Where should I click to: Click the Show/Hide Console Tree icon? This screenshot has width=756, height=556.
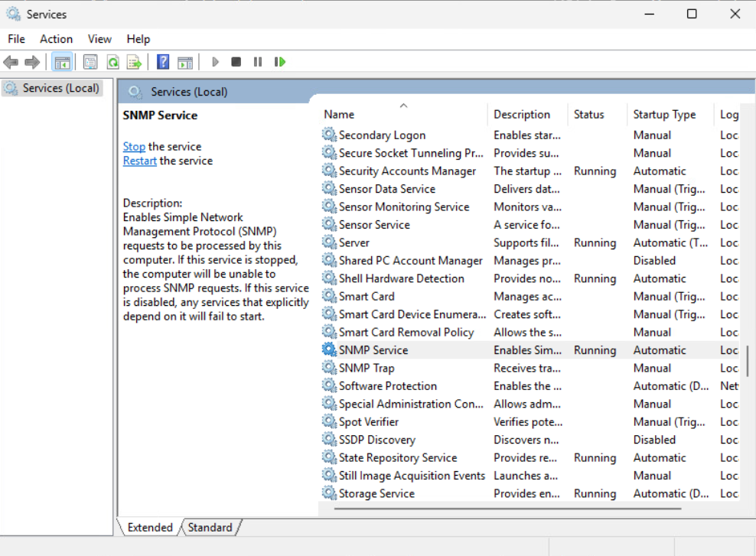click(62, 61)
